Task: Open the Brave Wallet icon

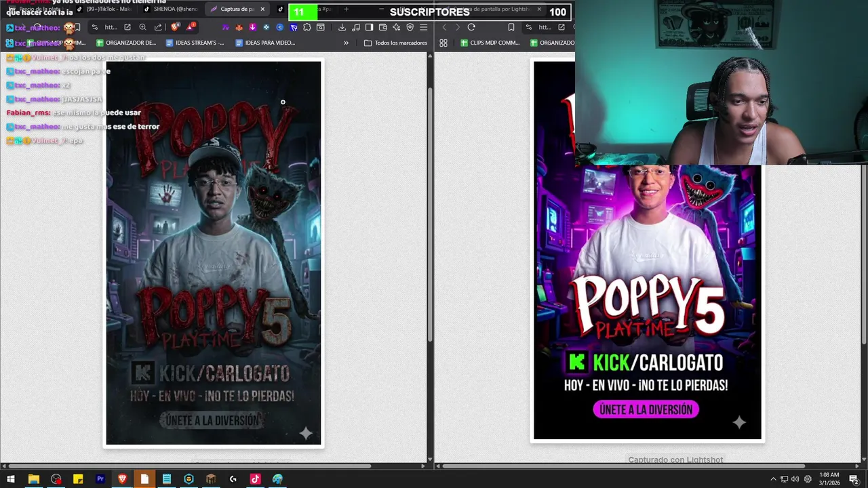Action: click(382, 27)
